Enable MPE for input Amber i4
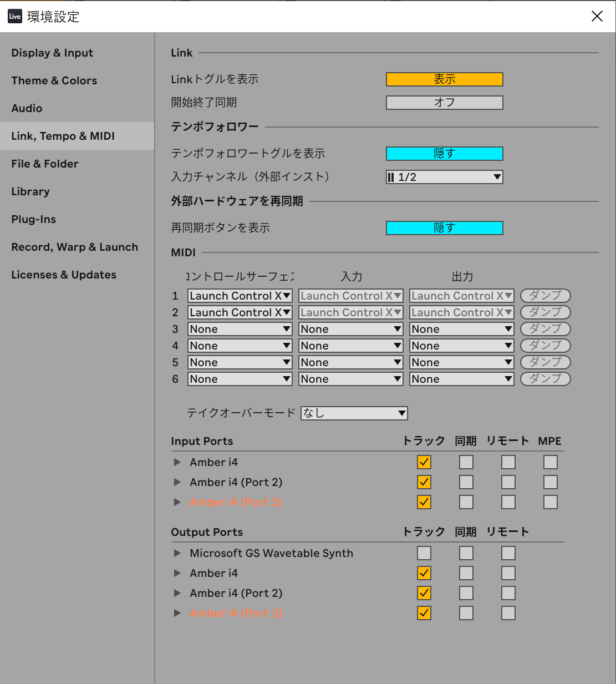 (x=551, y=462)
